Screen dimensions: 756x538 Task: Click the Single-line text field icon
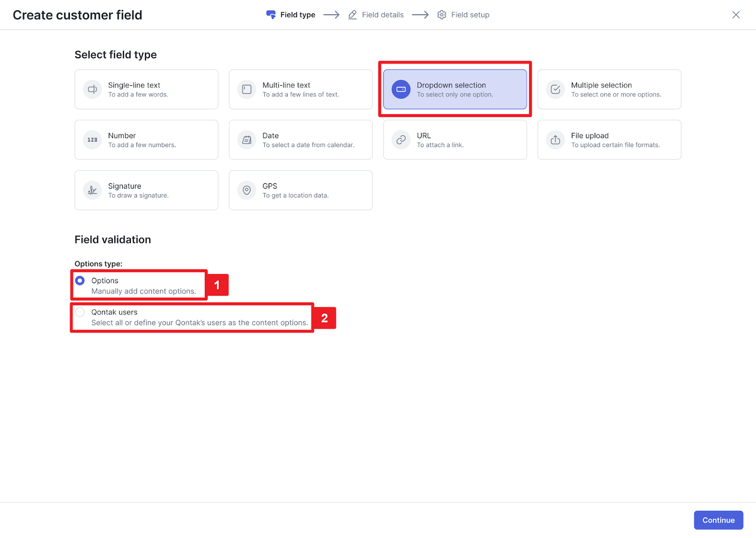click(x=93, y=89)
